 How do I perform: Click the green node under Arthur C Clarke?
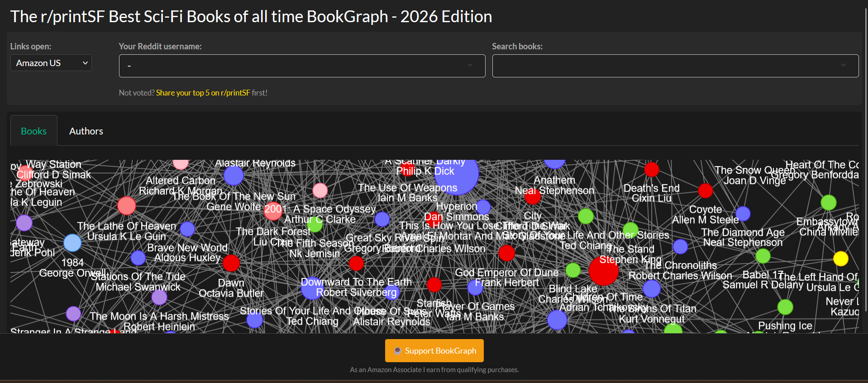[315, 225]
